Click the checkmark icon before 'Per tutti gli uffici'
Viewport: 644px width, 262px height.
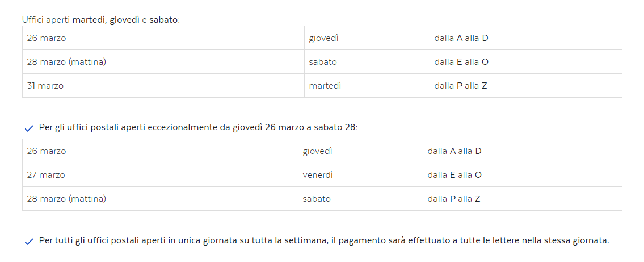[29, 242]
